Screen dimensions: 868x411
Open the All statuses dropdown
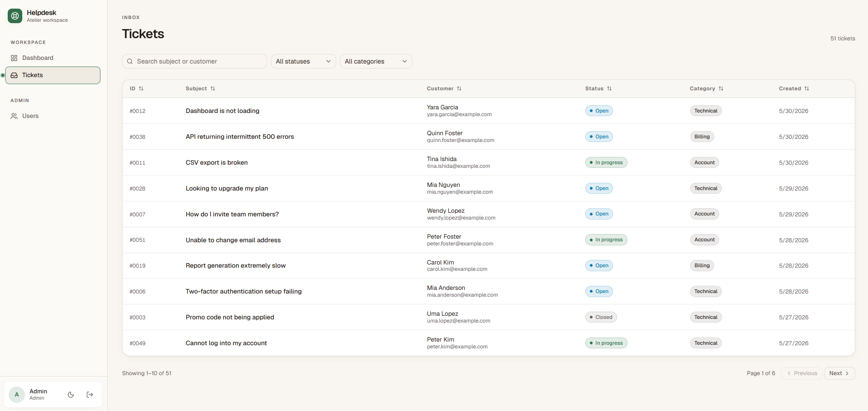tap(303, 61)
